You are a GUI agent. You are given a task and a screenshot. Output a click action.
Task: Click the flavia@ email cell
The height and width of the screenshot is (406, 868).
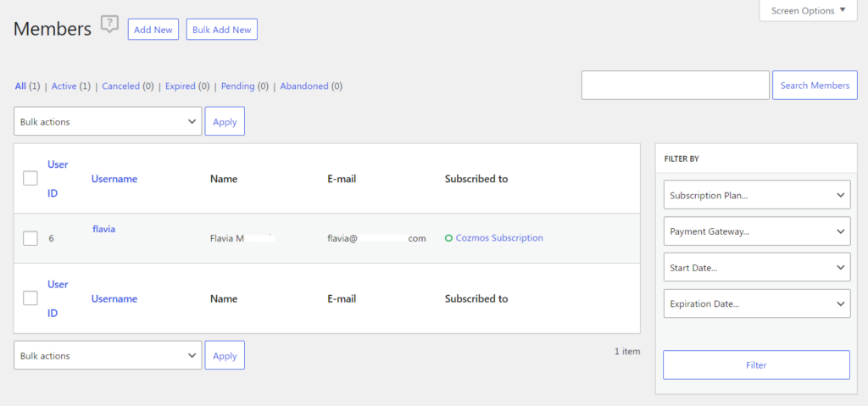[376, 238]
